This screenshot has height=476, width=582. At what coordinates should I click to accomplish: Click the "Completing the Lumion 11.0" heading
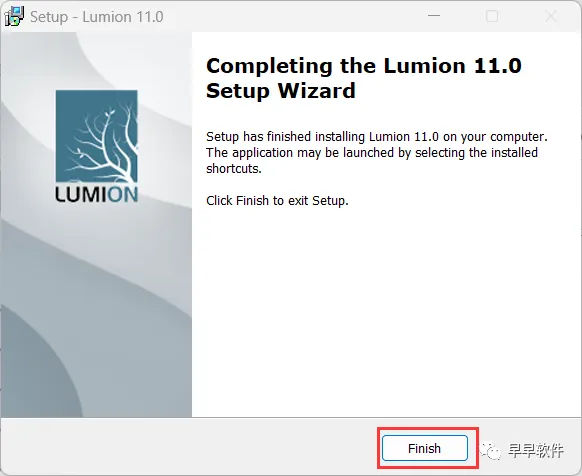click(364, 66)
